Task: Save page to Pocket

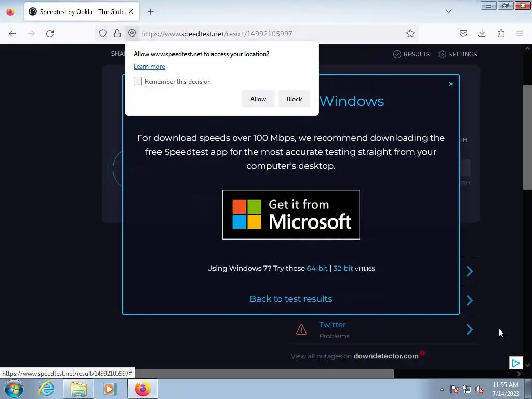Action: (463, 33)
